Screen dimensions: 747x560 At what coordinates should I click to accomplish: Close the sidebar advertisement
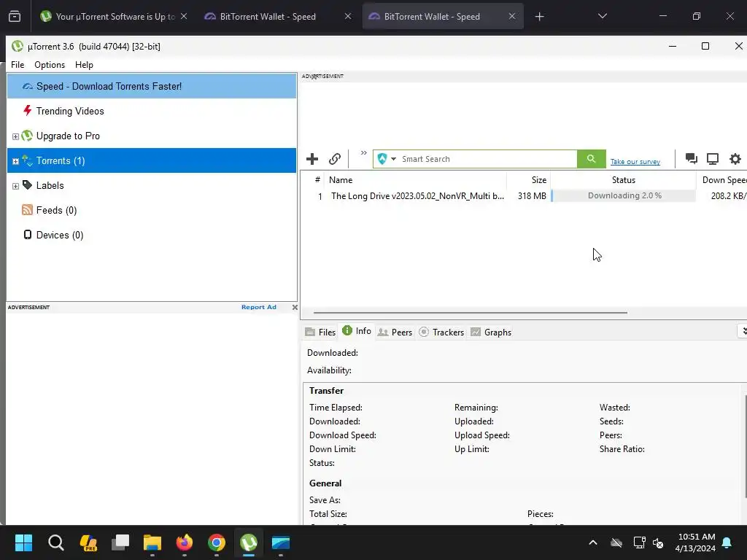coord(295,307)
